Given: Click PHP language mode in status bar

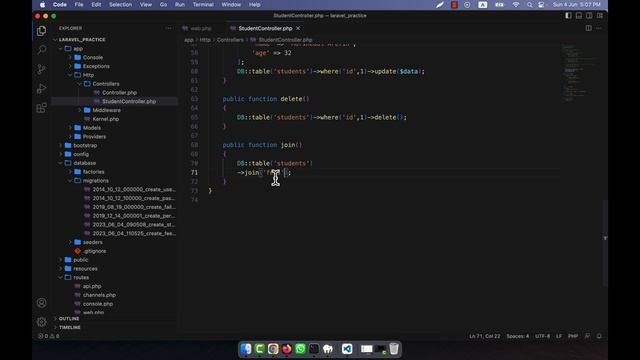Looking at the screenshot, I should coord(573,336).
